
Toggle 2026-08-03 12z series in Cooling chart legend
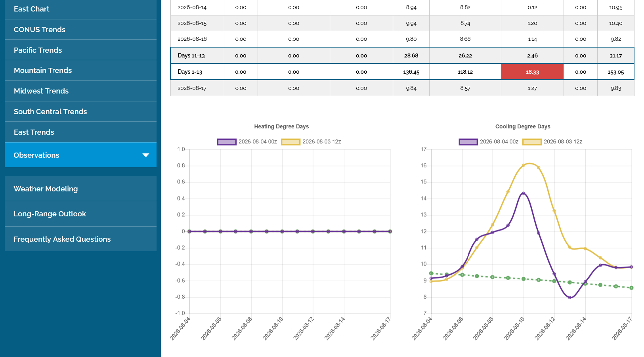552,142
